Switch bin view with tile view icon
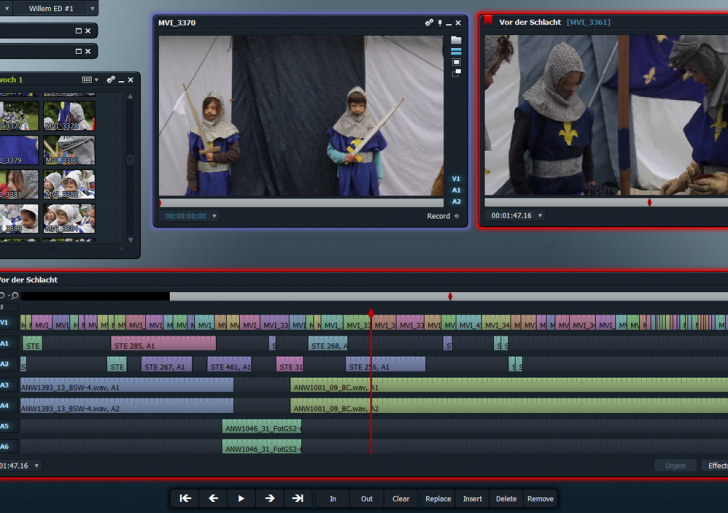 (x=87, y=79)
